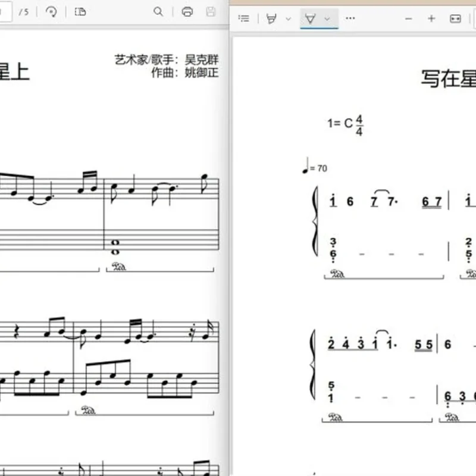Image resolution: width=476 pixels, height=476 pixels.
Task: Show the table of contents list
Action: coord(244,18)
